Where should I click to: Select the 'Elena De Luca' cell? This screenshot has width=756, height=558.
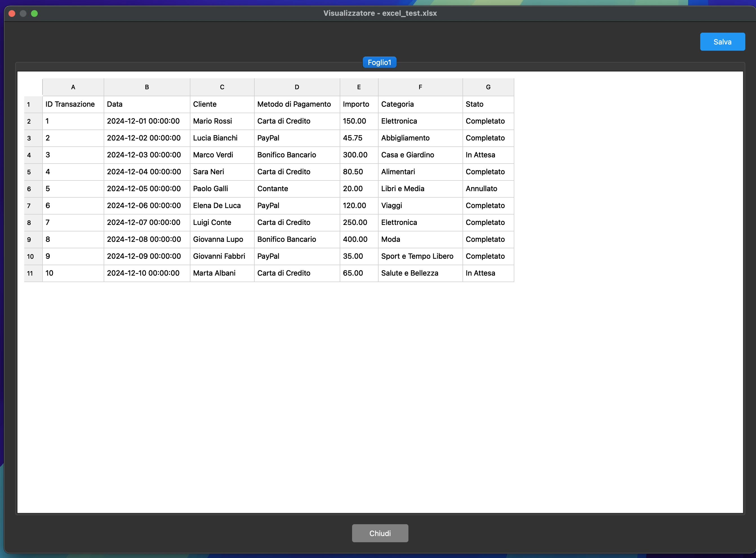point(222,205)
